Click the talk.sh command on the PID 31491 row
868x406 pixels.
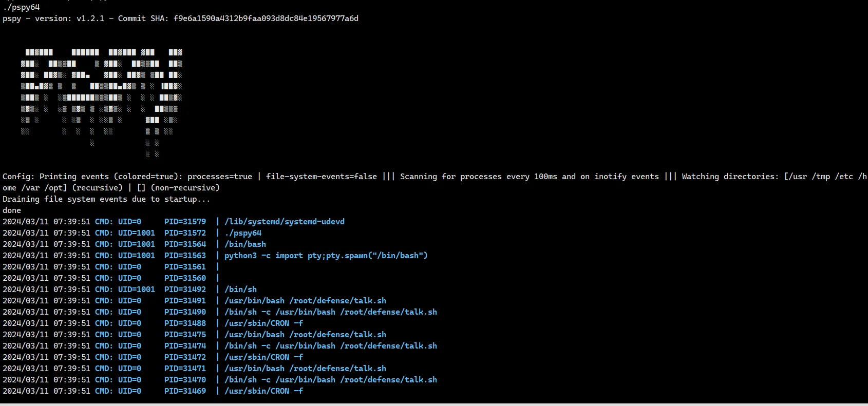coord(305,301)
